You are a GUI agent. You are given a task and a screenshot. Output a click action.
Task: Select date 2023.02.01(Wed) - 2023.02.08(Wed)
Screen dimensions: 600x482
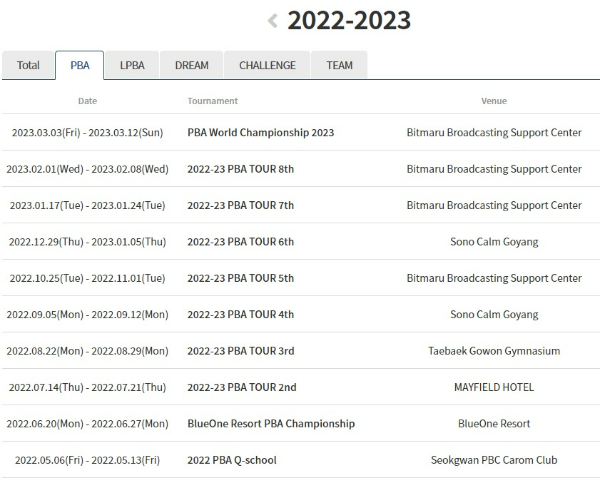tap(87, 169)
